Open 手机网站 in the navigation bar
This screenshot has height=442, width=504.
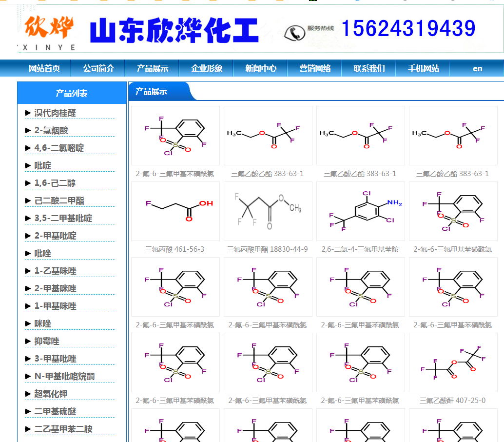point(423,69)
